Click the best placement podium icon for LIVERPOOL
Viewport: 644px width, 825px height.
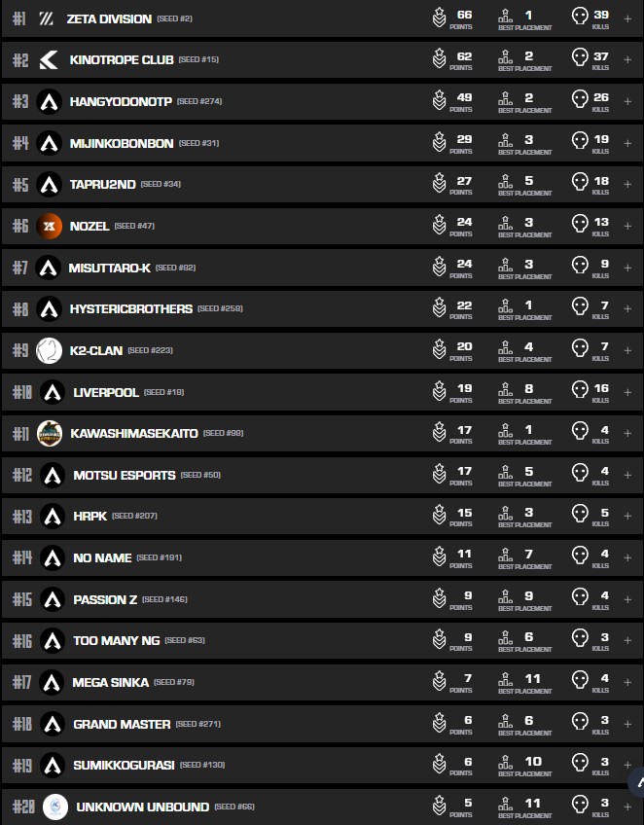click(505, 391)
